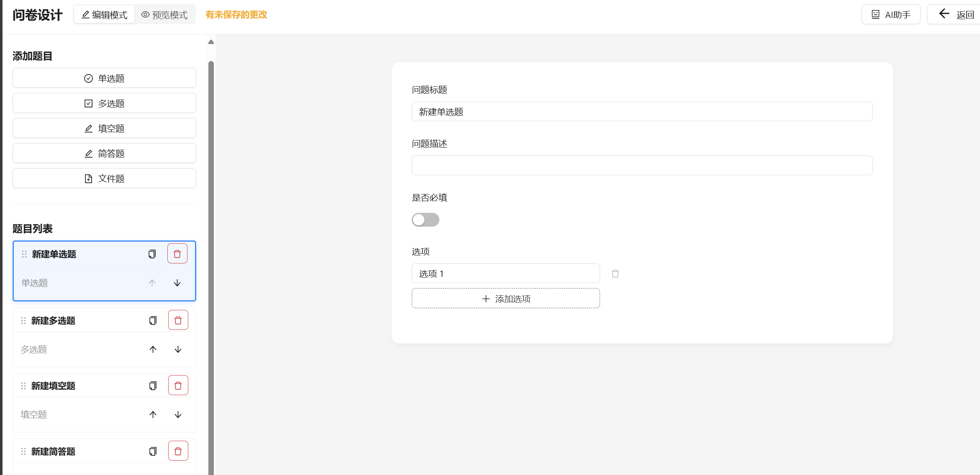Remove 选项 1 using trash icon
This screenshot has height=475, width=980.
click(x=615, y=273)
